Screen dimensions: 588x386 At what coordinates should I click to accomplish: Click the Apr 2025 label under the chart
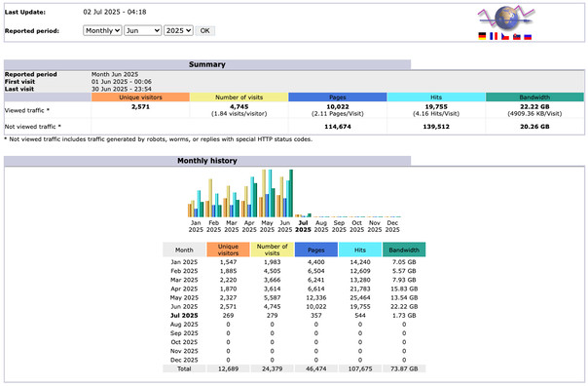tap(249, 226)
